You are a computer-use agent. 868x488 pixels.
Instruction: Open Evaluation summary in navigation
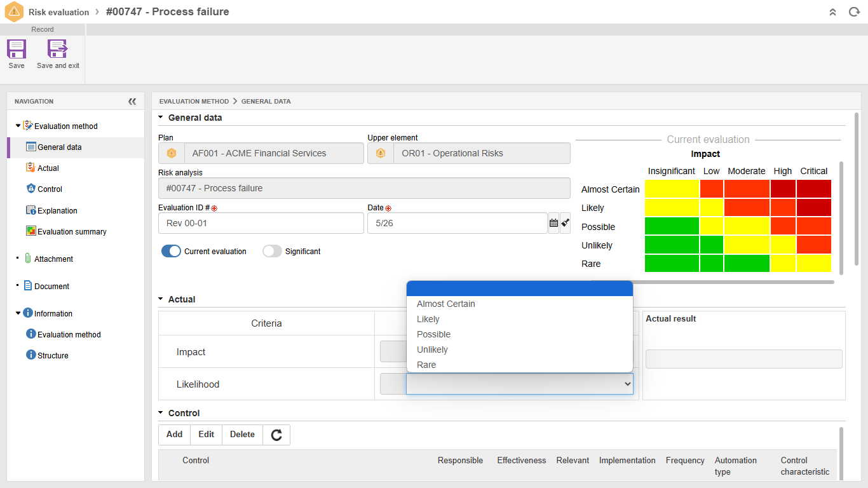72,232
